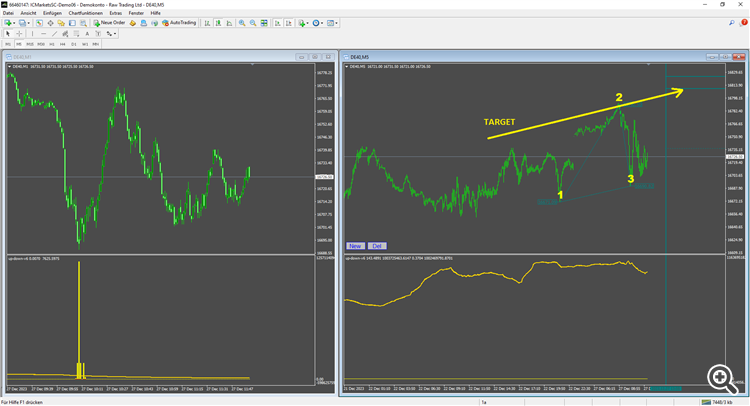
Task: Toggle chart shift from right border
Action: coord(288,23)
